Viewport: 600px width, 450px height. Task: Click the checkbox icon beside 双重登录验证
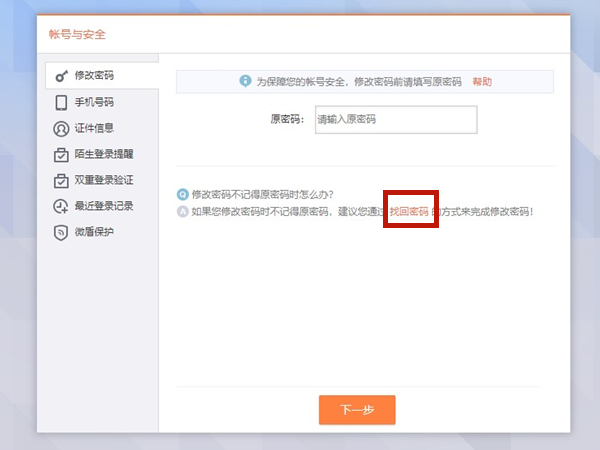(x=61, y=180)
